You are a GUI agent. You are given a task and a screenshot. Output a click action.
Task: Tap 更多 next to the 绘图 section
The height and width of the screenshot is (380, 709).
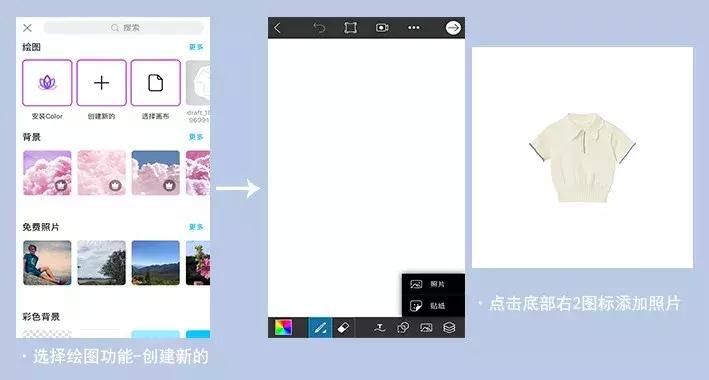point(196,47)
